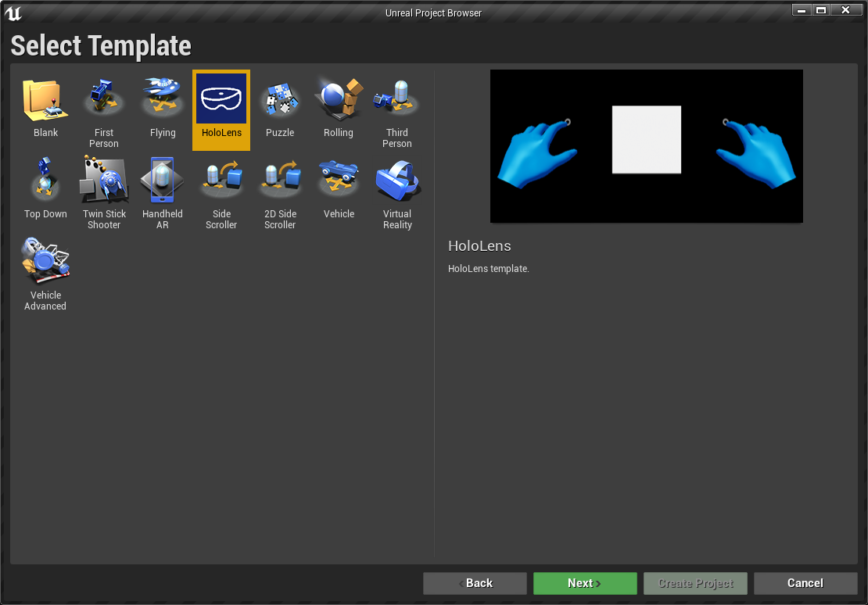Click the Unreal Project Browser title text
Image resolution: width=868 pixels, height=605 pixels.
tap(433, 13)
